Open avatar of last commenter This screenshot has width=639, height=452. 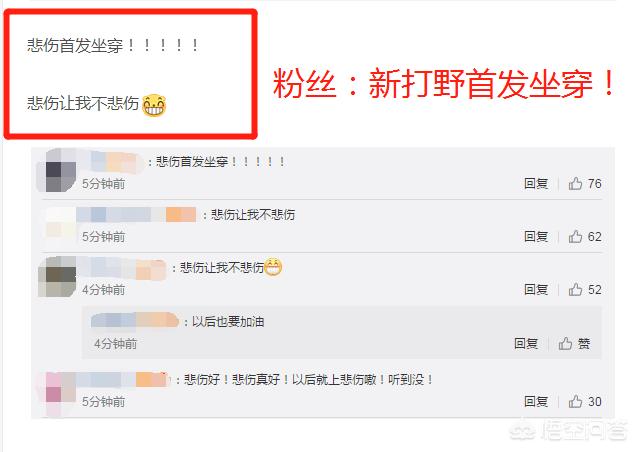57,394
